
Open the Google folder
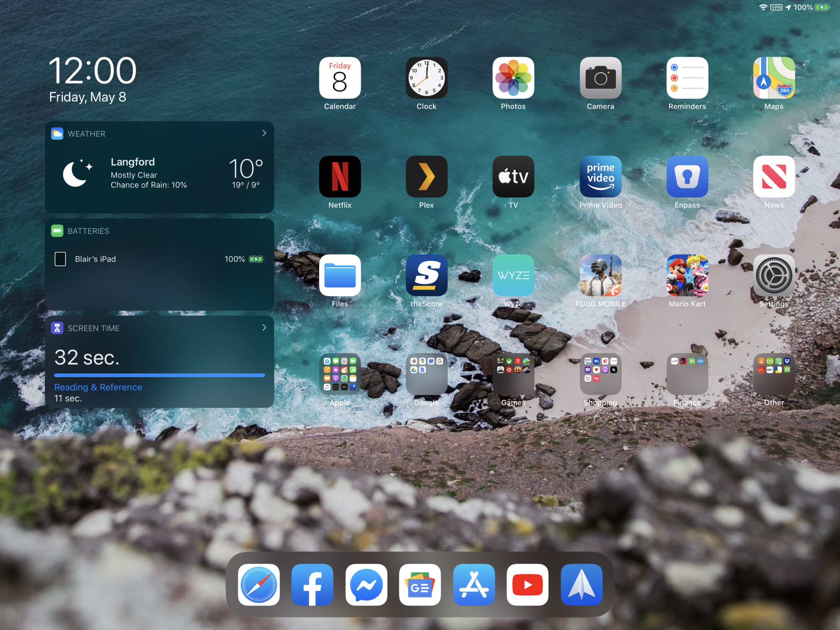(426, 374)
